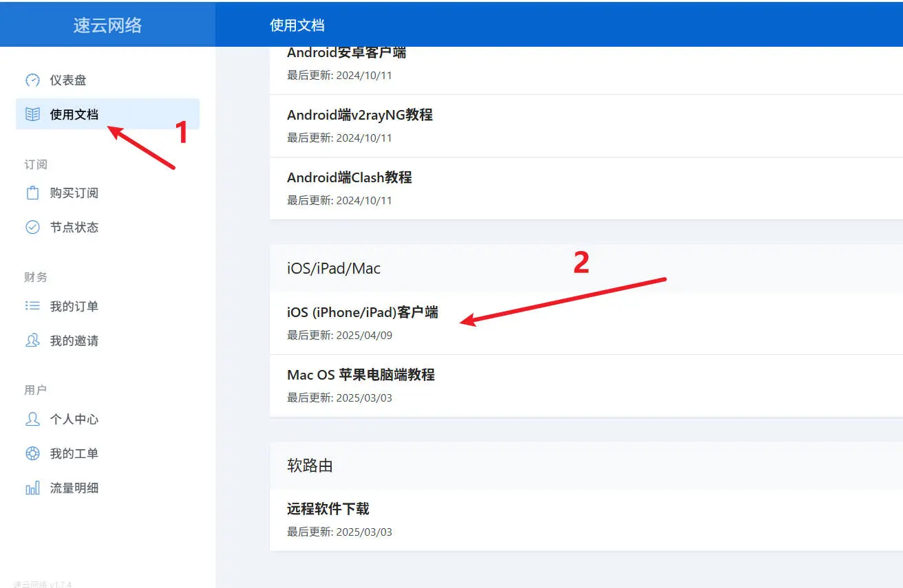Click the lifebuoy icon beside 我的工单
This screenshot has width=903, height=588.
32,453
